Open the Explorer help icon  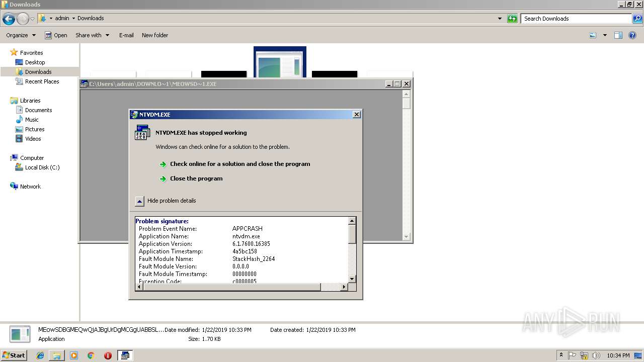click(633, 35)
